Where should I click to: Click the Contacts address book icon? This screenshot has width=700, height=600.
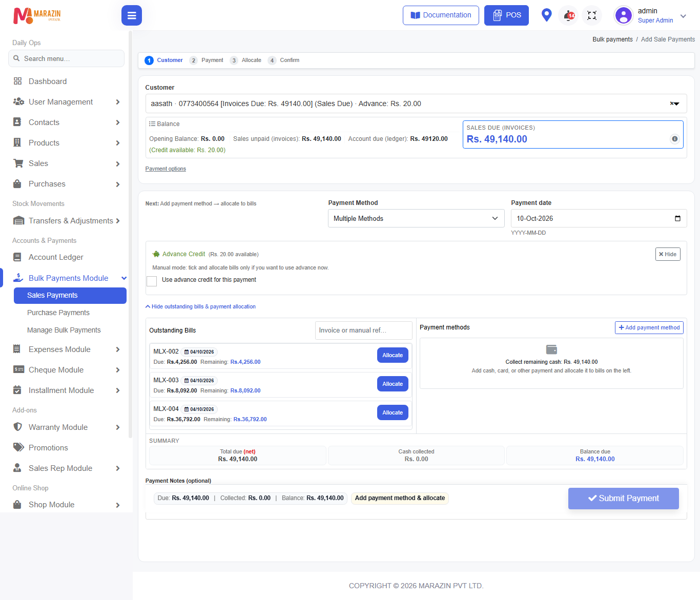coord(17,122)
